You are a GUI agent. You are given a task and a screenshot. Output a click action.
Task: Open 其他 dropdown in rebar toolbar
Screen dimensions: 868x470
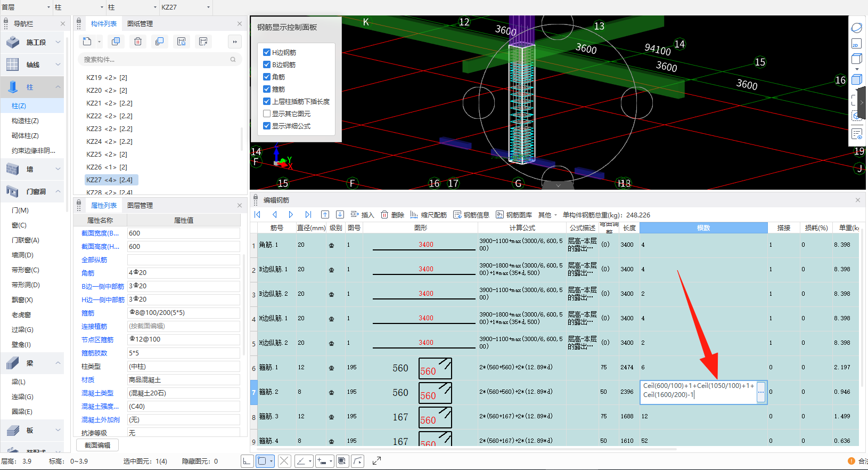point(547,215)
